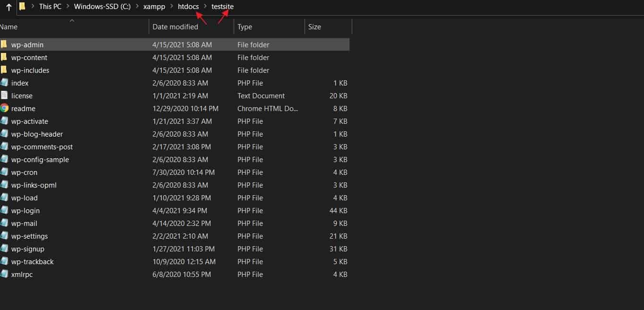Expand chevron after htdocs breadcrumb
Image resolution: width=644 pixels, height=310 pixels.
coord(205,7)
